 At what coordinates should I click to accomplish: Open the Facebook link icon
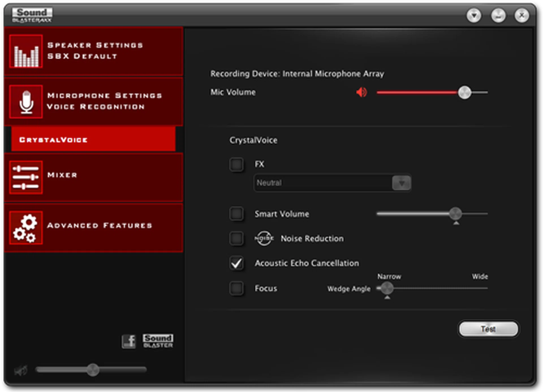pyautogui.click(x=129, y=341)
